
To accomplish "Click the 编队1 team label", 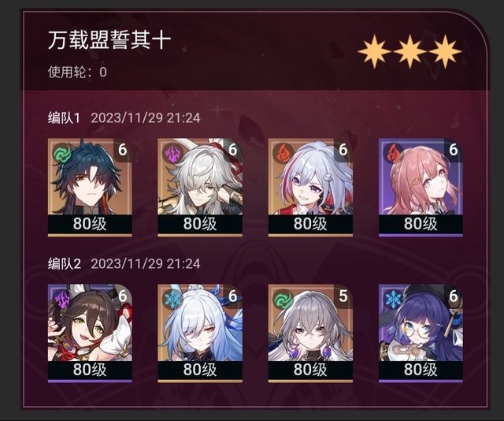I will click(64, 118).
